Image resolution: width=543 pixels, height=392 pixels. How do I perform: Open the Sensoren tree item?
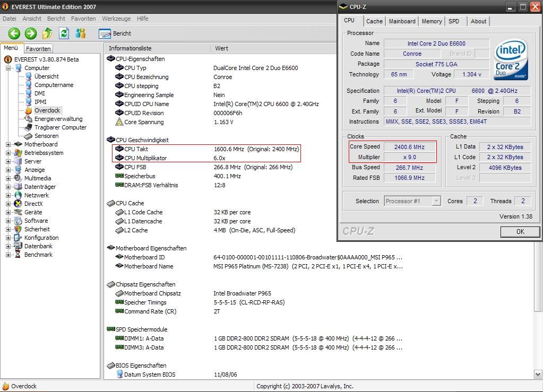(46, 136)
